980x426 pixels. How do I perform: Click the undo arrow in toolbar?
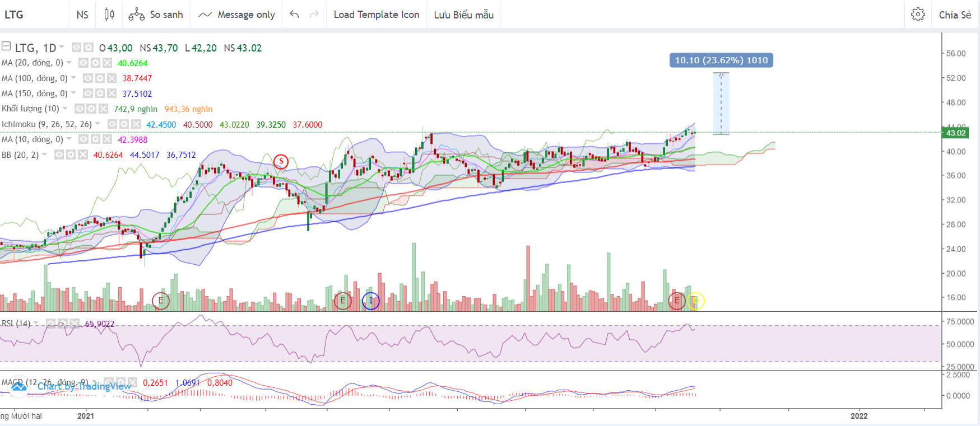[x=294, y=15]
